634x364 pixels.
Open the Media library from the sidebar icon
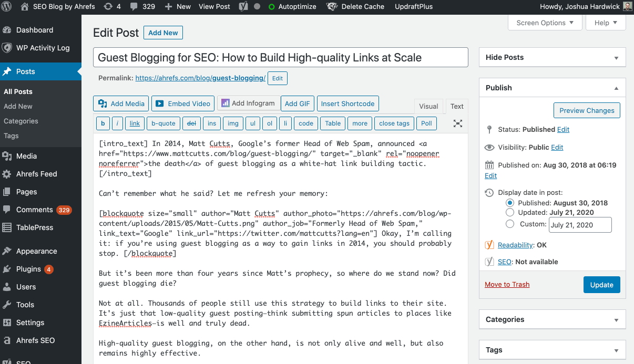coord(7,155)
